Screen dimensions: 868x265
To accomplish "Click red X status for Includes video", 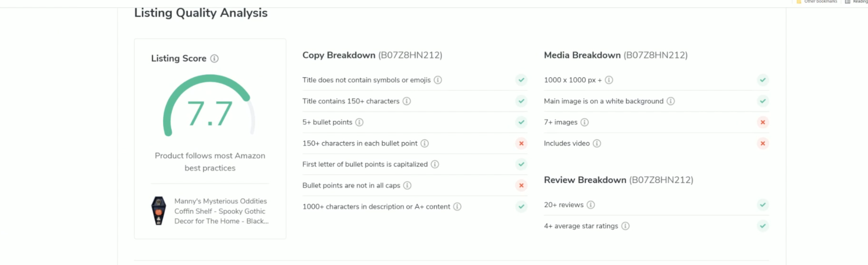I will click(x=763, y=143).
